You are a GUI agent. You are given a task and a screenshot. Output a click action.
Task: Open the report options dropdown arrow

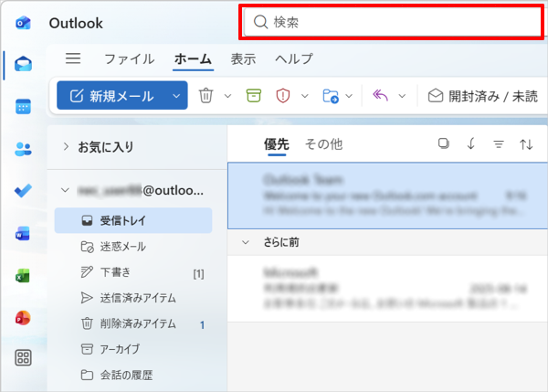[x=305, y=96]
